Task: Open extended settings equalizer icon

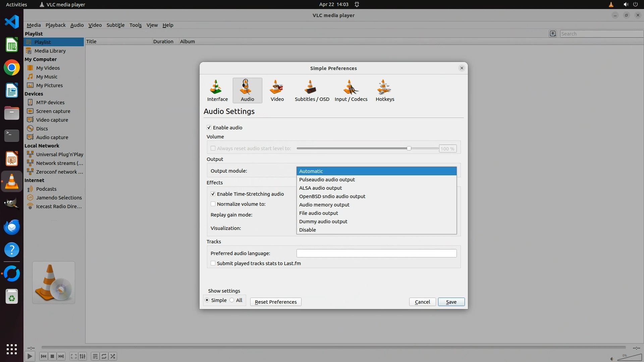Action: (x=83, y=356)
